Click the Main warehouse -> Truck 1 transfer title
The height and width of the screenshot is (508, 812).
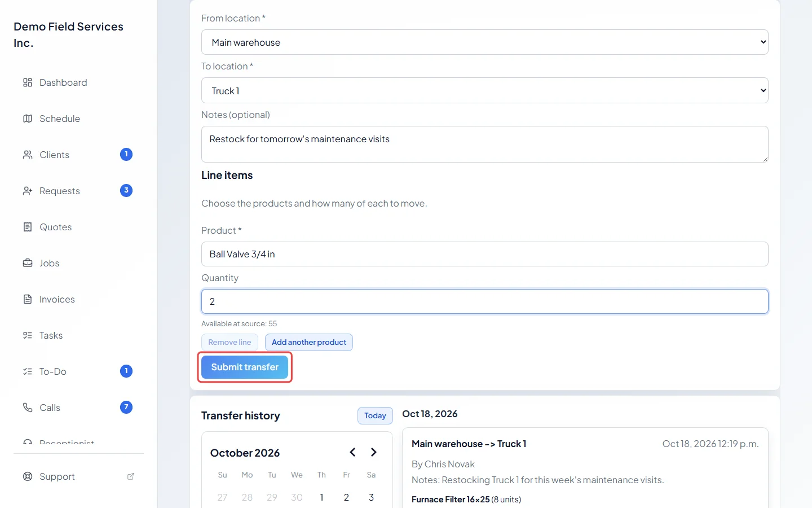(469, 444)
